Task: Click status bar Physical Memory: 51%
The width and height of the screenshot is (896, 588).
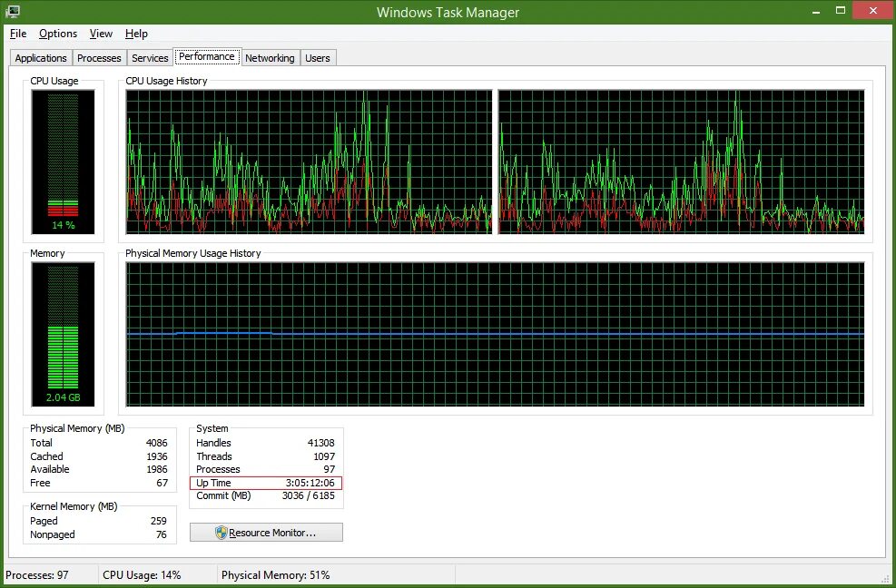Action: [275, 575]
